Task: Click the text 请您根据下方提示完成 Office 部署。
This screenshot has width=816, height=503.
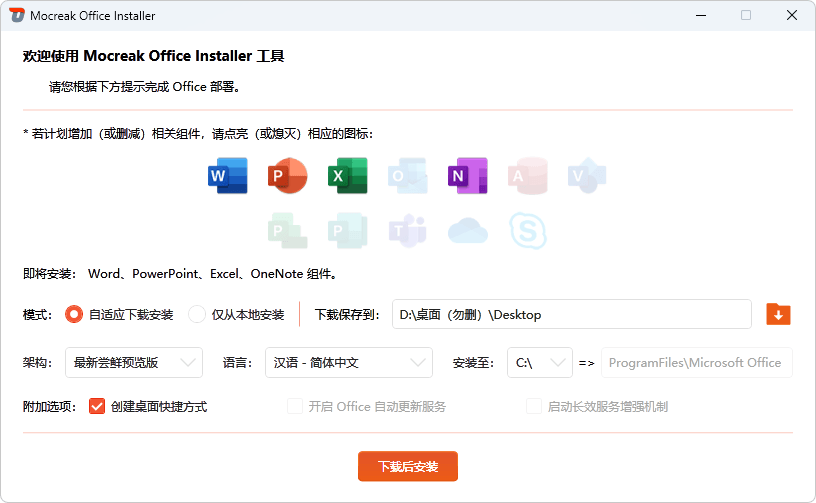Action: click(146, 87)
